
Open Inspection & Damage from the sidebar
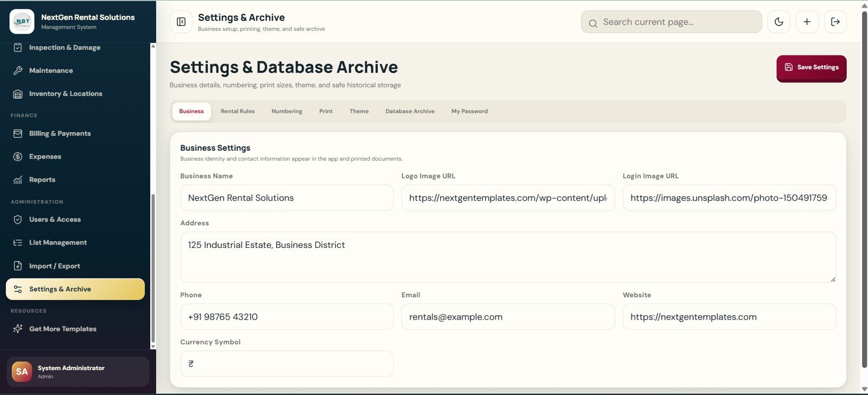[75, 47]
